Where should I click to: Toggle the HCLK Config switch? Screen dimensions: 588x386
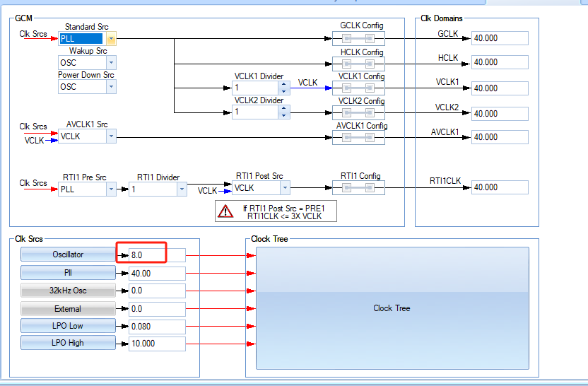(358, 64)
